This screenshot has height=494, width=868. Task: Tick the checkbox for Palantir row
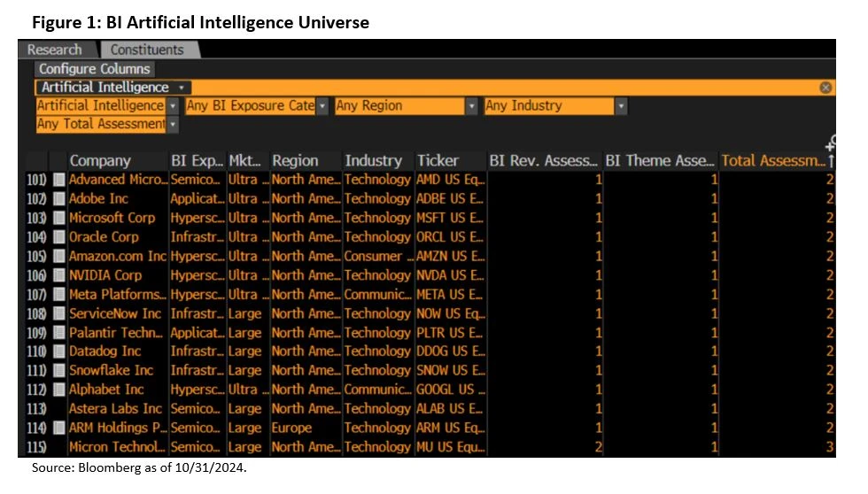tap(59, 333)
